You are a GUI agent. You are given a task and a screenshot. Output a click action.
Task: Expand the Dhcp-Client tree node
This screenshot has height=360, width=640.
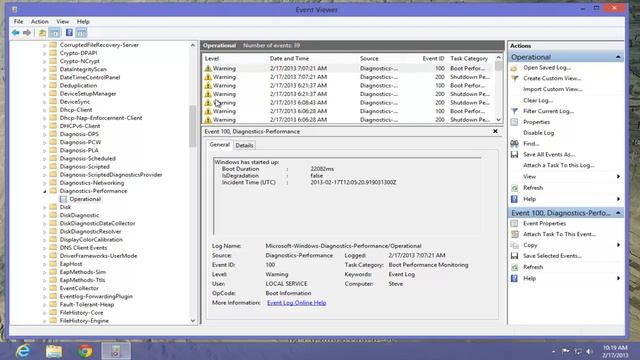point(44,110)
